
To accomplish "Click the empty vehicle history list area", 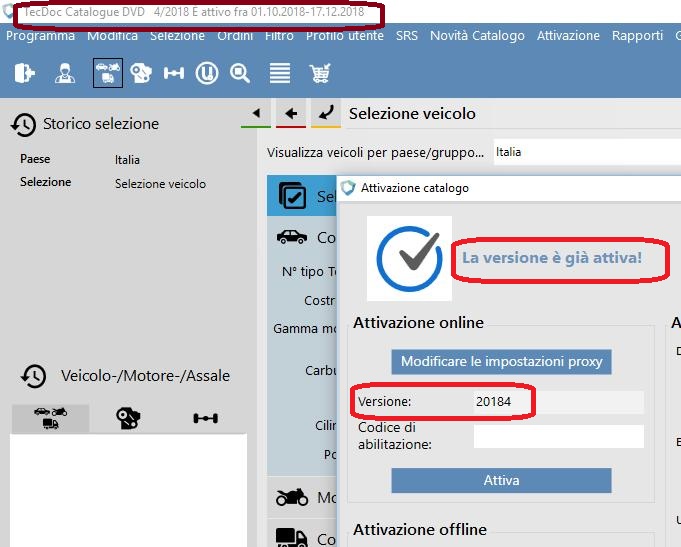I will [x=129, y=490].
